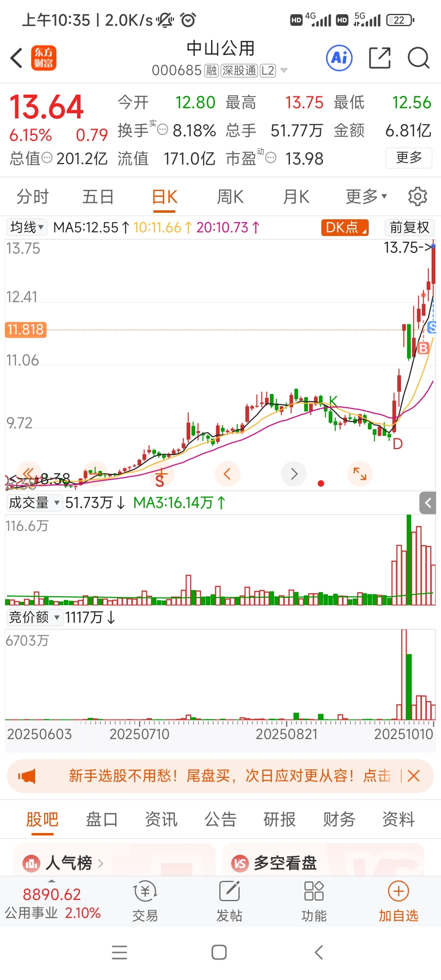This screenshot has height=980, width=441.
Task: Tap Android home square button
Action: (219, 952)
